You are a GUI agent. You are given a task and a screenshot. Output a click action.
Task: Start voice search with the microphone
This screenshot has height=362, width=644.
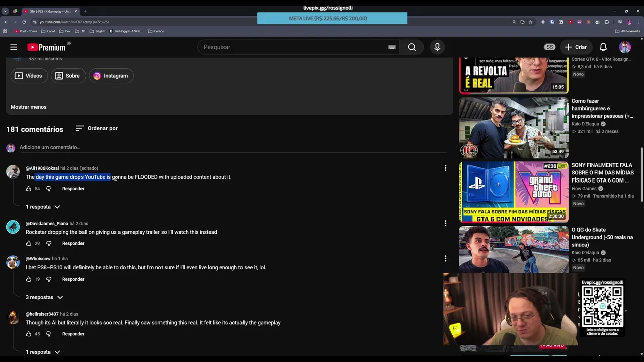click(x=437, y=47)
